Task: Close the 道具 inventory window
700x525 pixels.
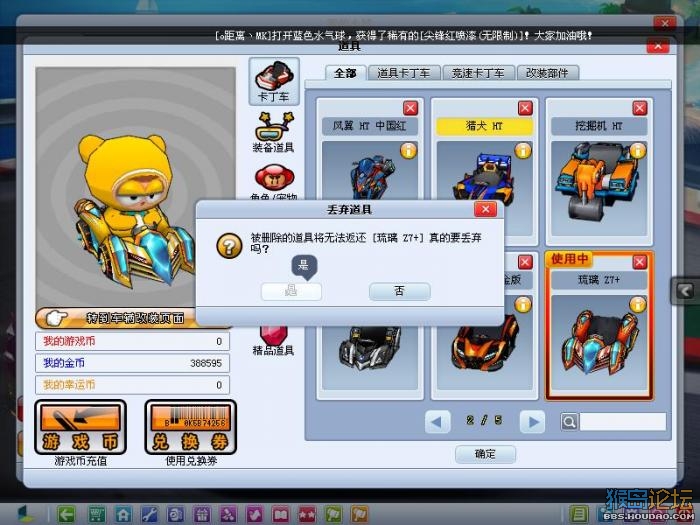Action: point(658,46)
